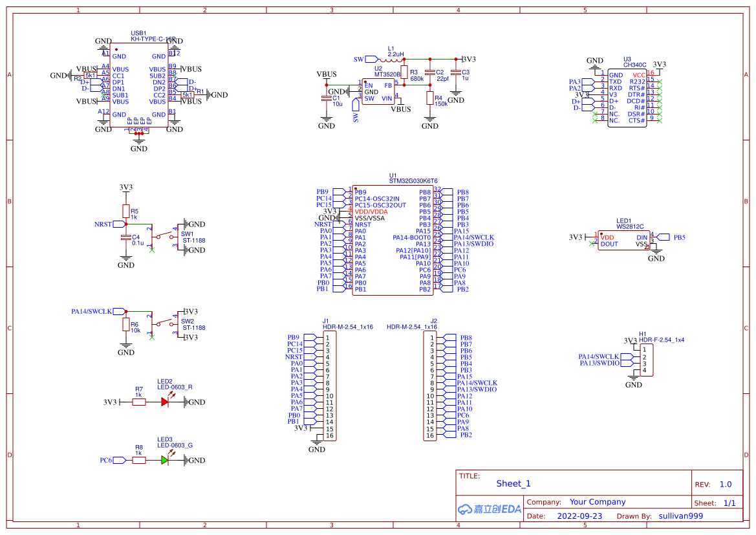
Task: Select the green LED3 diode symbol
Action: [x=165, y=460]
